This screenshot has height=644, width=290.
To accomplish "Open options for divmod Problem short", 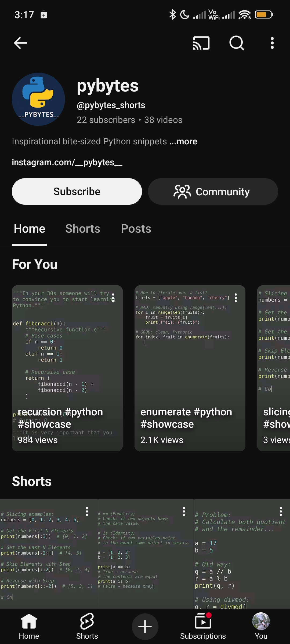I will pyautogui.click(x=281, y=511).
